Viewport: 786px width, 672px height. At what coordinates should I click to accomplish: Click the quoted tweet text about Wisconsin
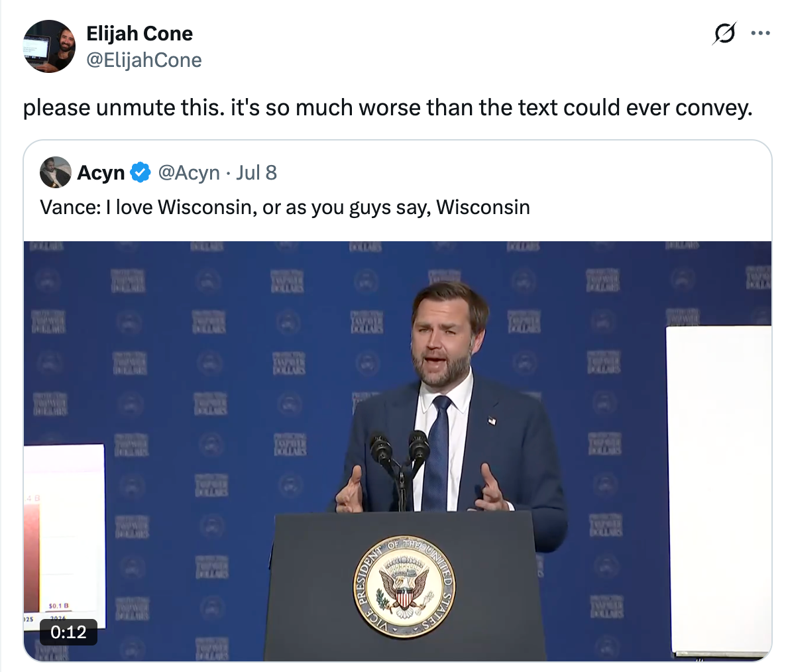(285, 207)
